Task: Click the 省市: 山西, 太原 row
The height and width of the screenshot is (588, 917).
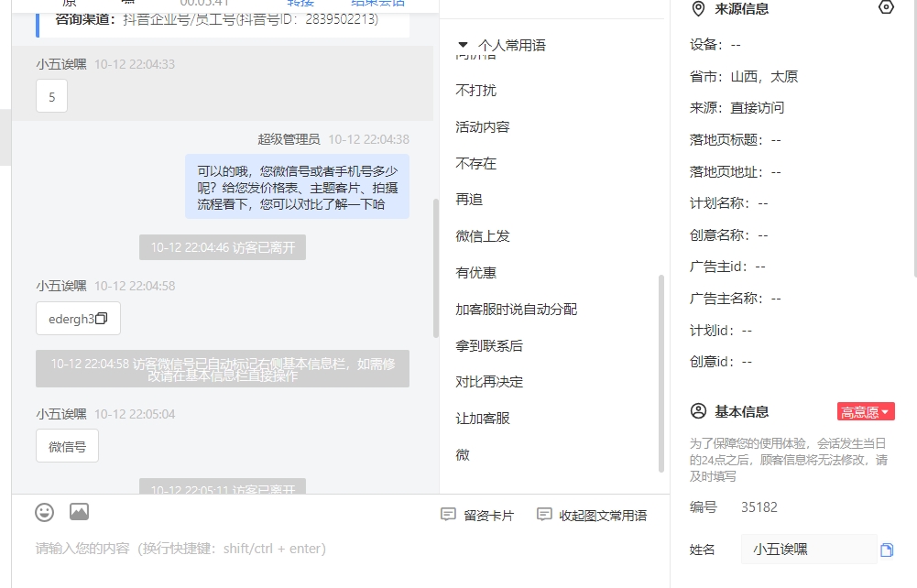Action: (x=744, y=77)
